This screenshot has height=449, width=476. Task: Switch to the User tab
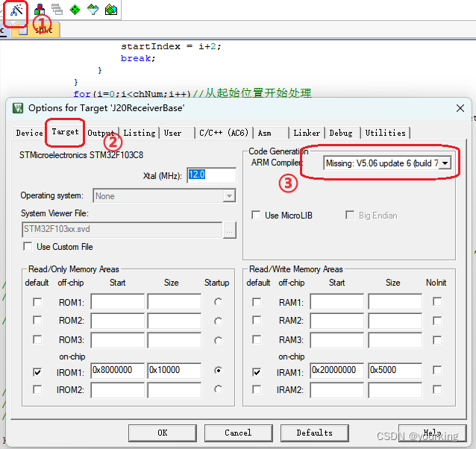coord(178,133)
